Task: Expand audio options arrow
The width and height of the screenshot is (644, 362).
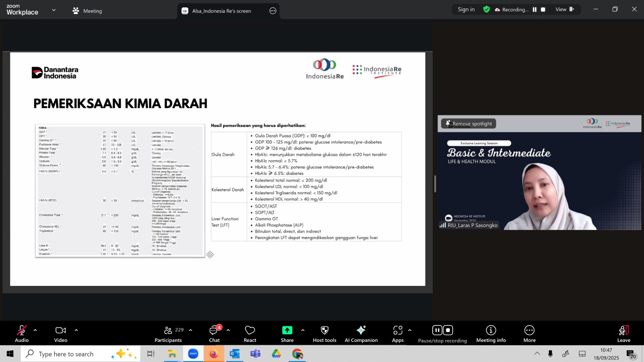Action: coord(35,330)
